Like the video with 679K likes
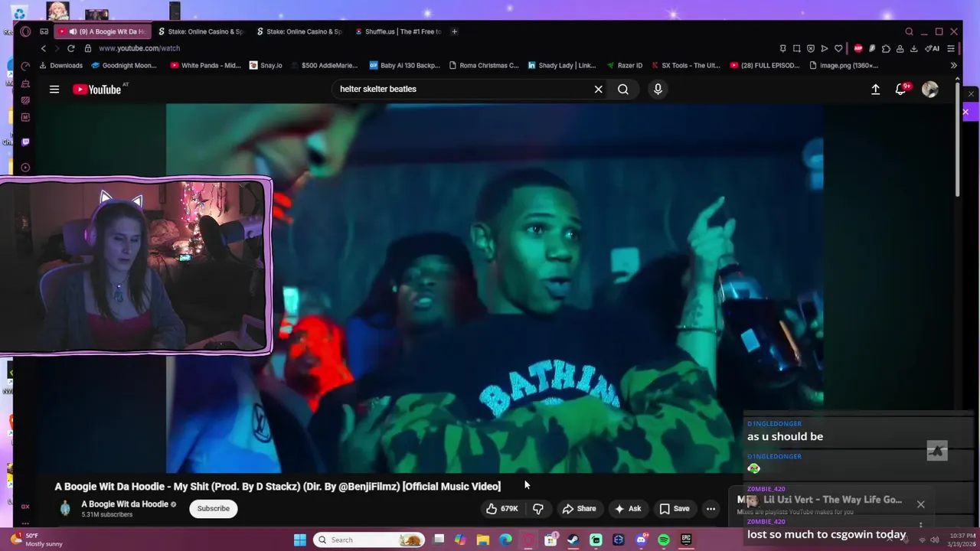This screenshot has width=980, height=551. (x=502, y=509)
